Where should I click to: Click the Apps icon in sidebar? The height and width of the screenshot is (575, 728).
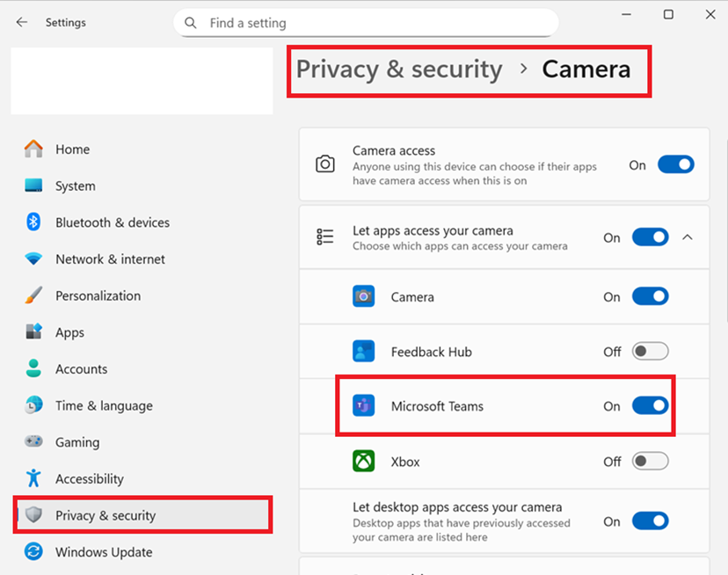[x=33, y=331]
